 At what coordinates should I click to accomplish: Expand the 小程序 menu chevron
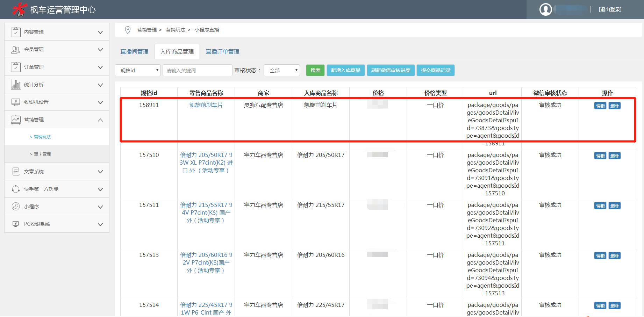(100, 207)
